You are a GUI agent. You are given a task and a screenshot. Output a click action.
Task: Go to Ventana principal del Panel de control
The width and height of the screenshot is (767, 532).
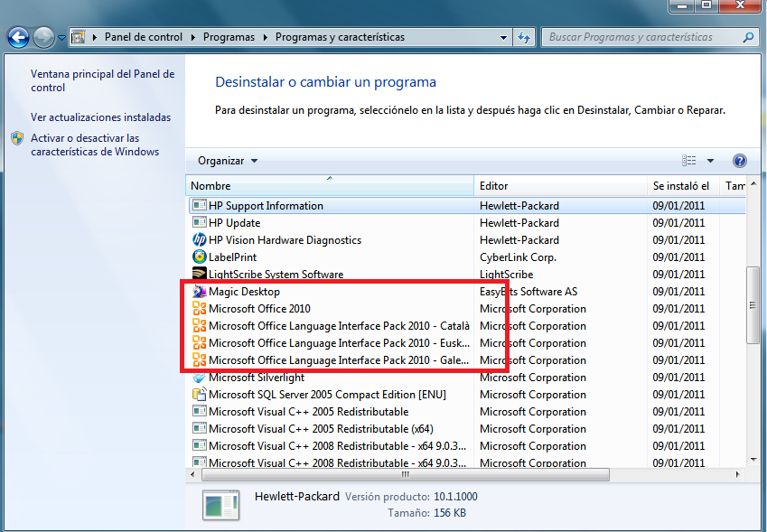[102, 81]
